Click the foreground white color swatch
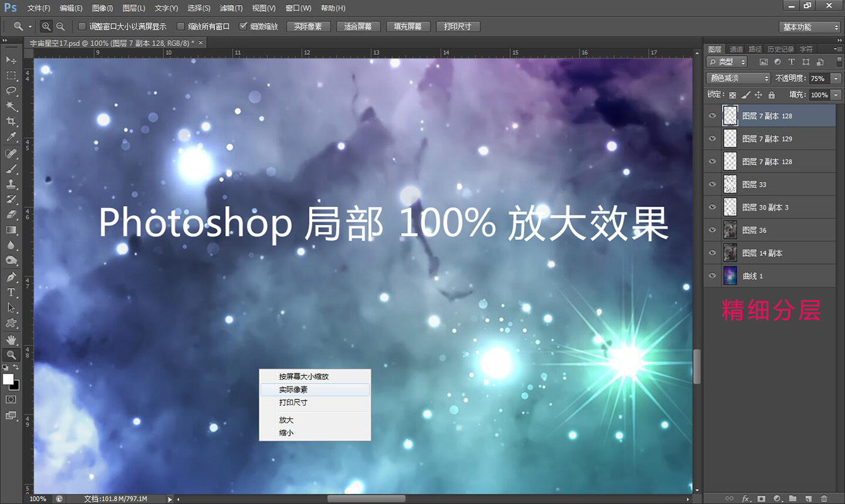 coord(8,379)
